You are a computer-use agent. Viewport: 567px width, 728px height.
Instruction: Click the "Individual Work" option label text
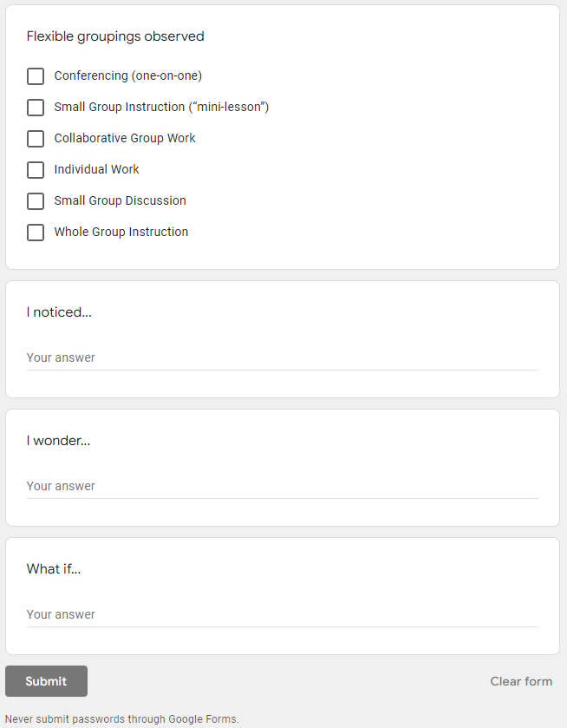(x=96, y=169)
